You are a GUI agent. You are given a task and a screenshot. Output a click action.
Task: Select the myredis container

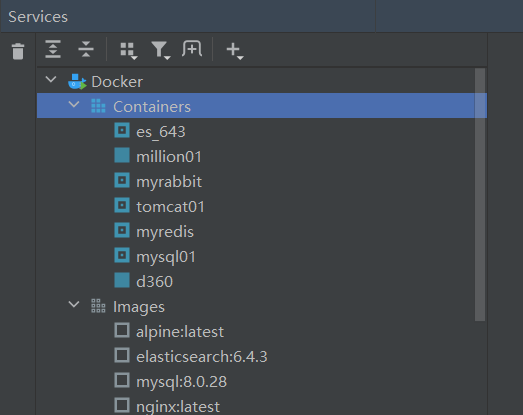165,232
